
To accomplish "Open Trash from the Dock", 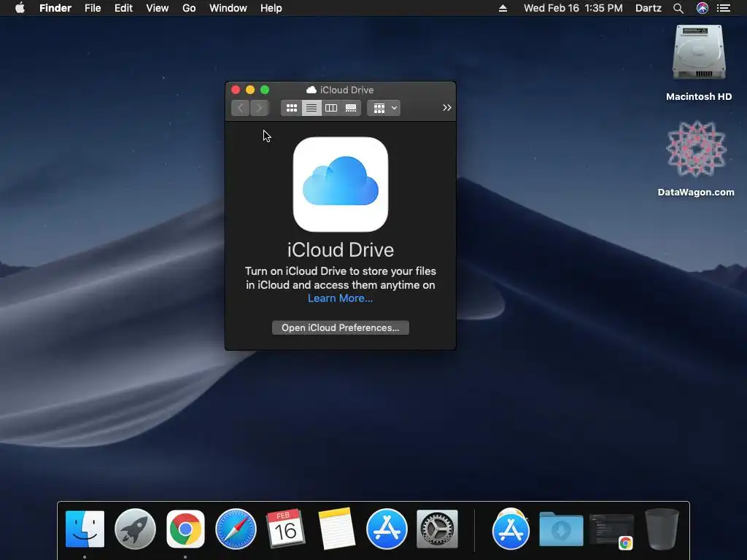I will [662, 529].
